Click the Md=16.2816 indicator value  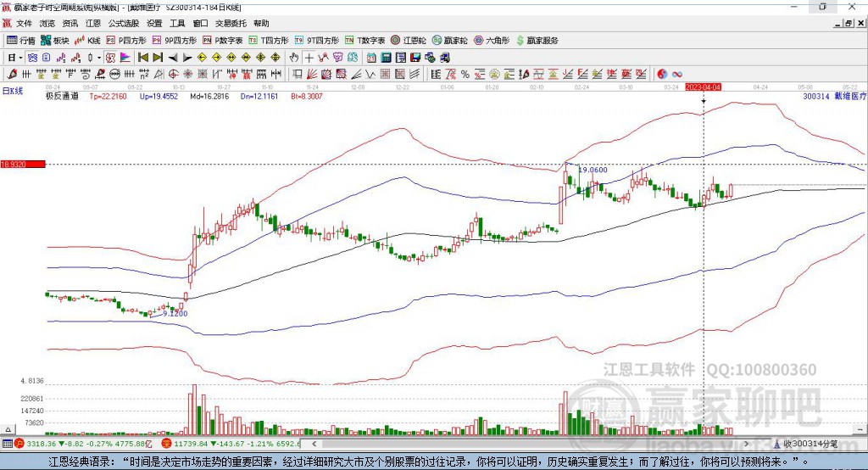209,97
